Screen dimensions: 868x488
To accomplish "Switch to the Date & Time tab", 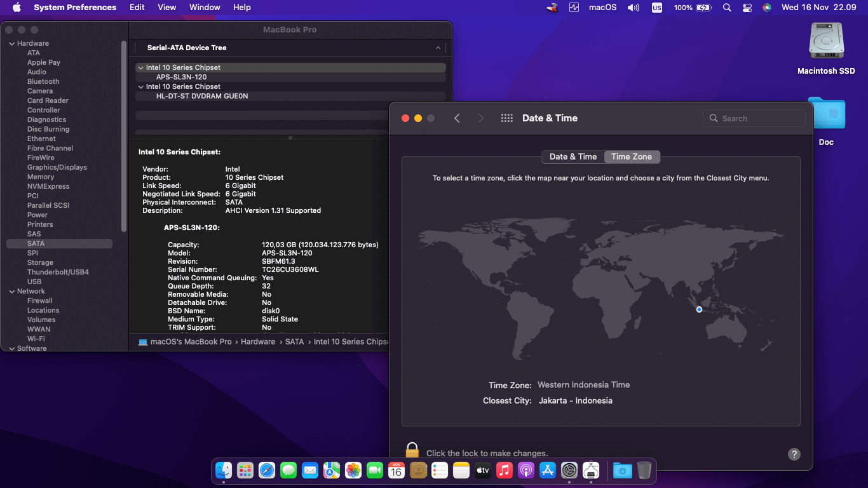I will tap(573, 156).
